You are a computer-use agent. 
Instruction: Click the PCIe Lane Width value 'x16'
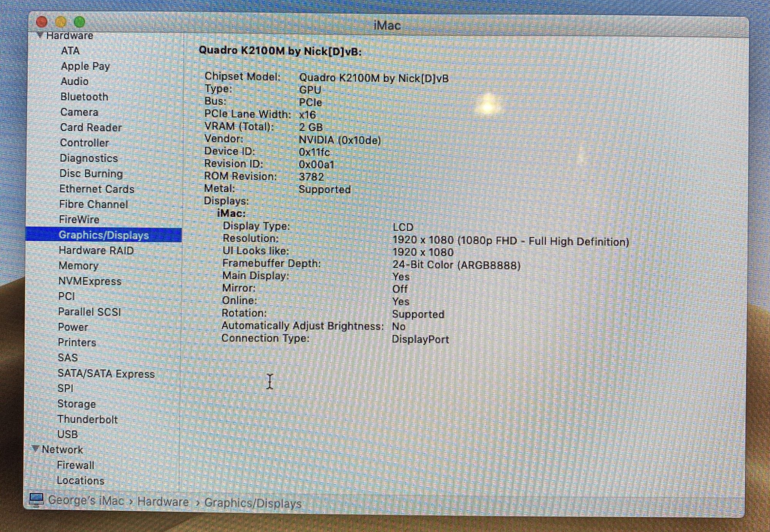coord(307,115)
